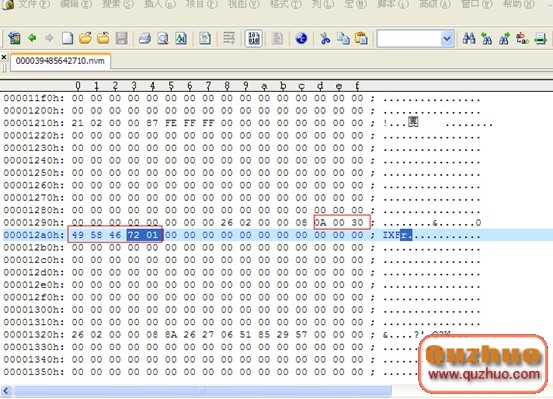Open the 编辑 (Edit) menu

[x=75, y=4]
